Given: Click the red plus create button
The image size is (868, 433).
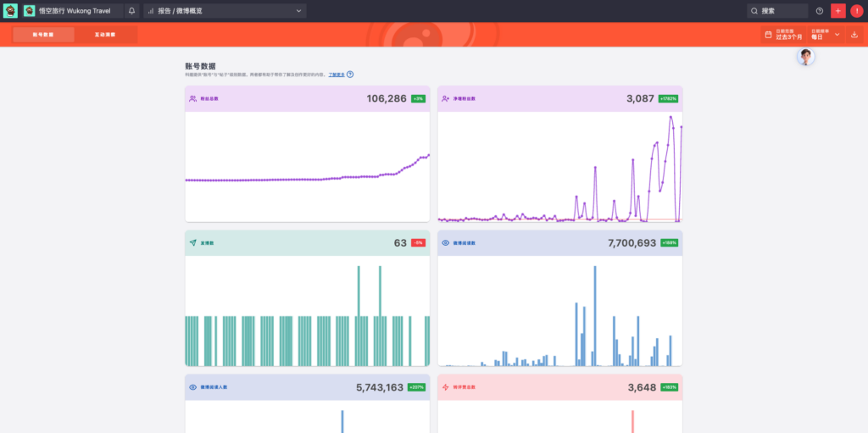Looking at the screenshot, I should pos(838,11).
